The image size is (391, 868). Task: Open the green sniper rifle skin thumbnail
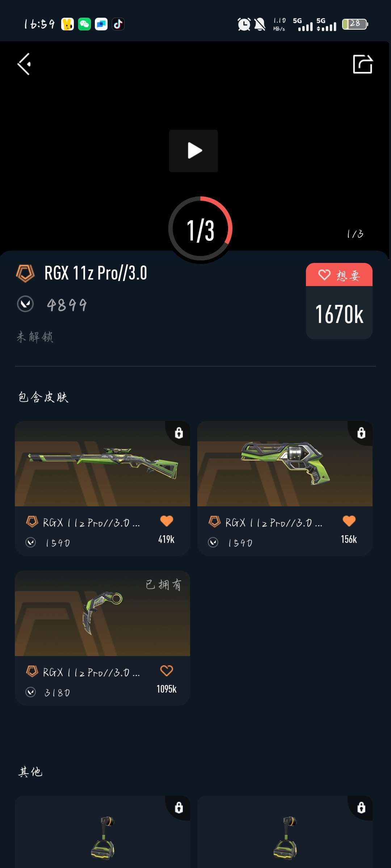(x=102, y=464)
